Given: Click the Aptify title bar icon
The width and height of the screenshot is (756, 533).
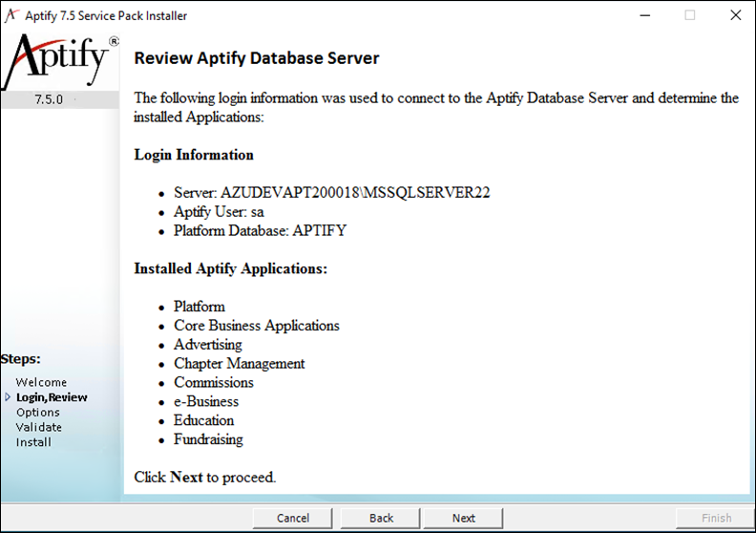Looking at the screenshot, I should pyautogui.click(x=11, y=15).
